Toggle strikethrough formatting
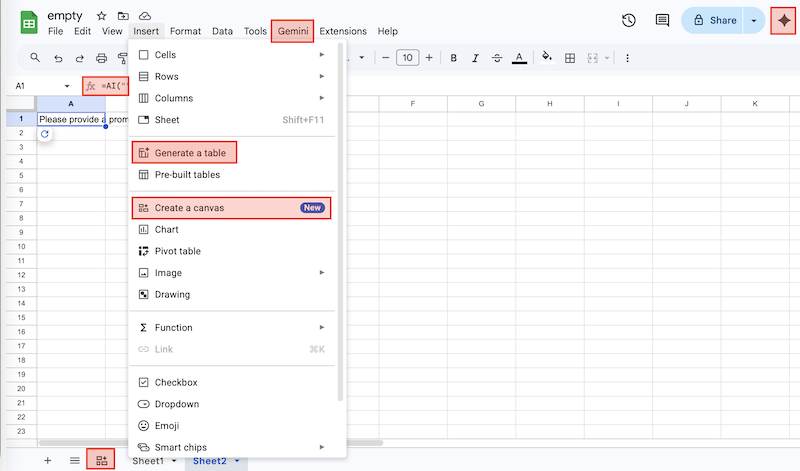Image resolution: width=800 pixels, height=471 pixels. click(497, 58)
